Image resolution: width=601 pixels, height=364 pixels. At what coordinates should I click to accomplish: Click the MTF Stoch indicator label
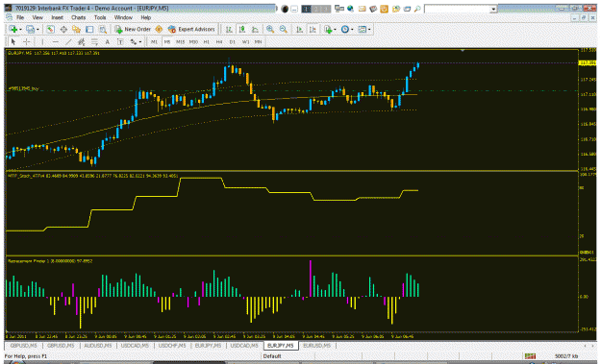tap(92, 176)
